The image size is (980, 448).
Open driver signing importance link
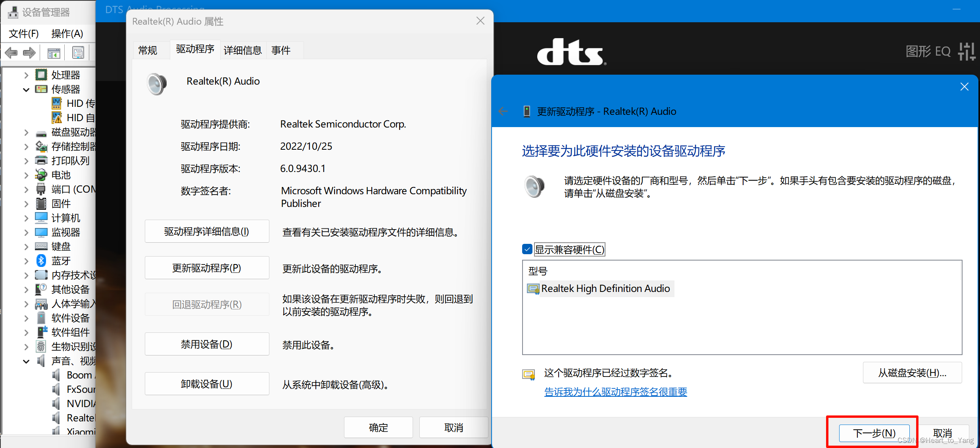click(x=615, y=392)
